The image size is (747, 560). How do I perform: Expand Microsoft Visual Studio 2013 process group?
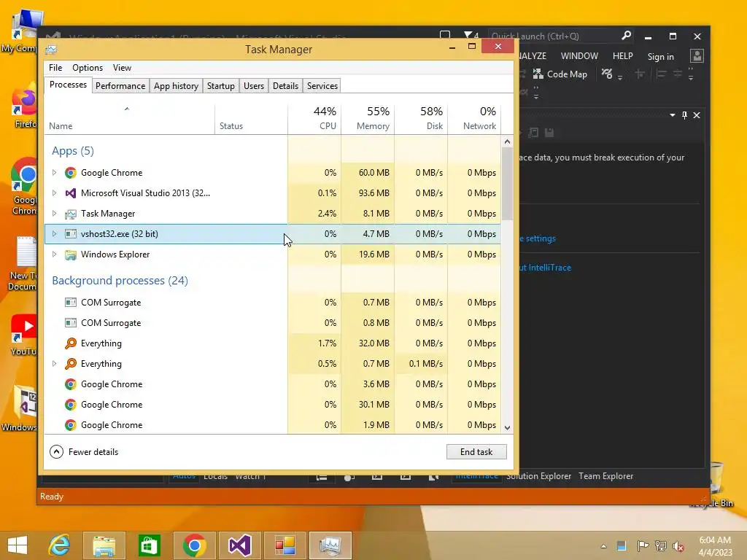(x=54, y=193)
